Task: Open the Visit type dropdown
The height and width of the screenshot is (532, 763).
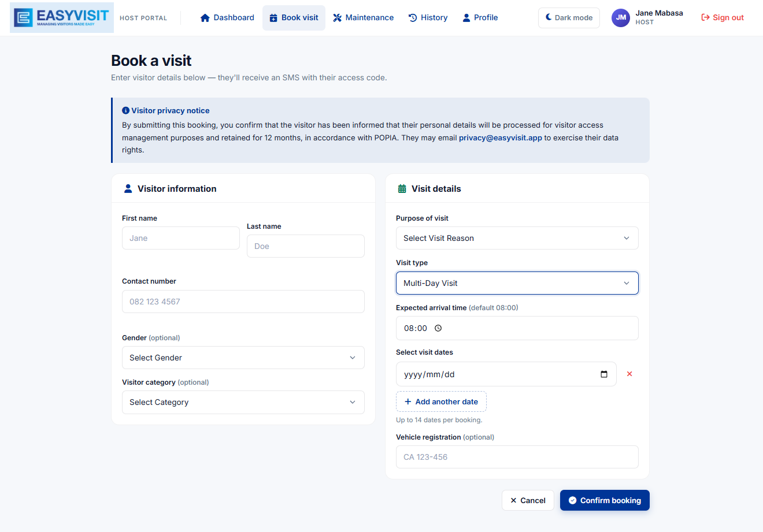Action: pos(517,283)
